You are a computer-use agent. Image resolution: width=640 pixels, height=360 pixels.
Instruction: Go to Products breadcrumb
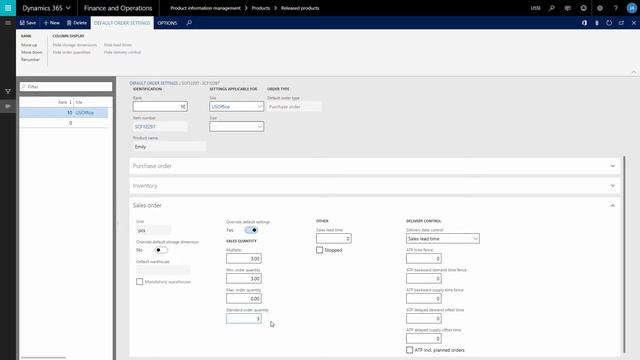261,8
